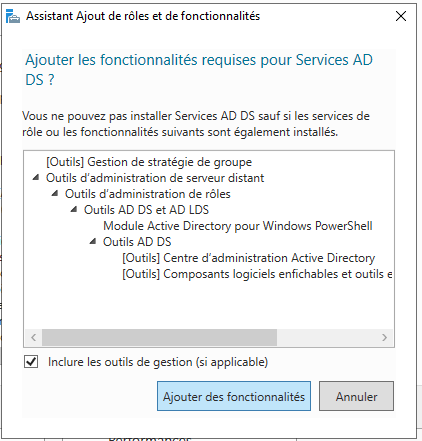
Task: Collapse Outils d'administration de rôles node
Action: 55,193
